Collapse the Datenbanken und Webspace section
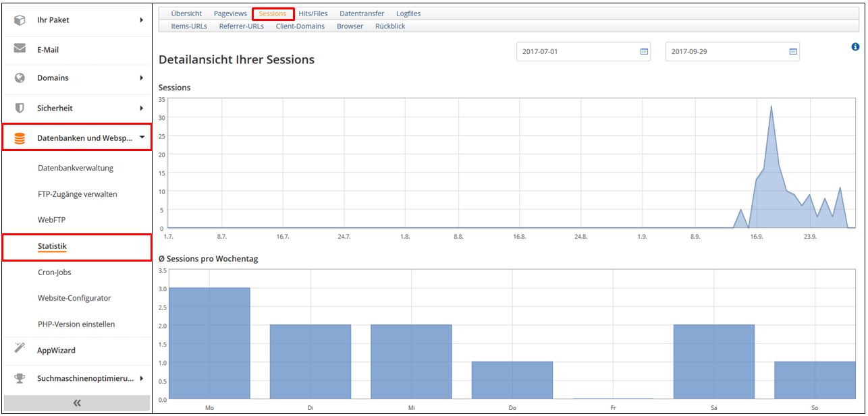868x416 pixels. [142, 138]
